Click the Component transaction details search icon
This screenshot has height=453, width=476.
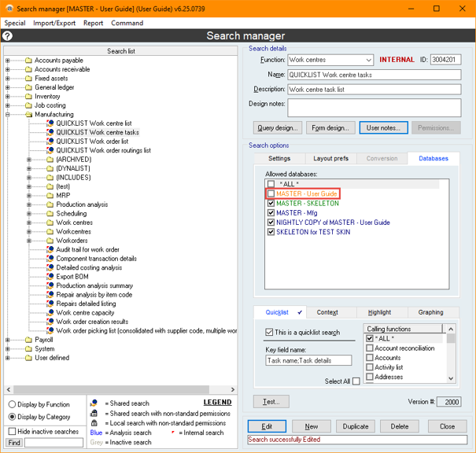click(x=50, y=259)
